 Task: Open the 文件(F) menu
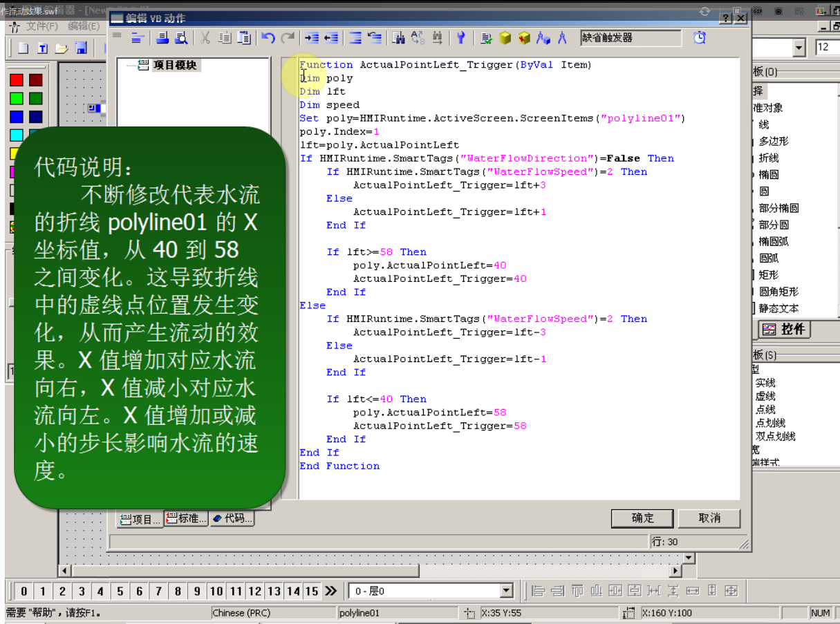(41, 26)
